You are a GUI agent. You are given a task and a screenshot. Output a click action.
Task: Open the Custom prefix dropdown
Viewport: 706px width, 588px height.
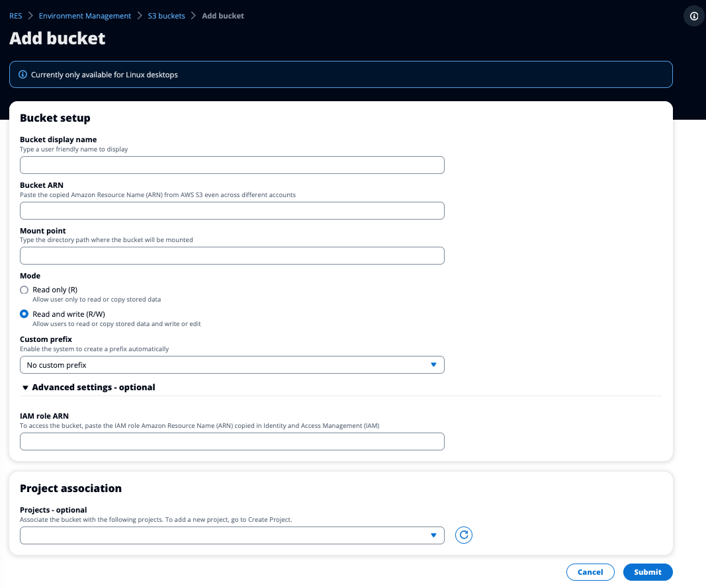pyautogui.click(x=232, y=364)
